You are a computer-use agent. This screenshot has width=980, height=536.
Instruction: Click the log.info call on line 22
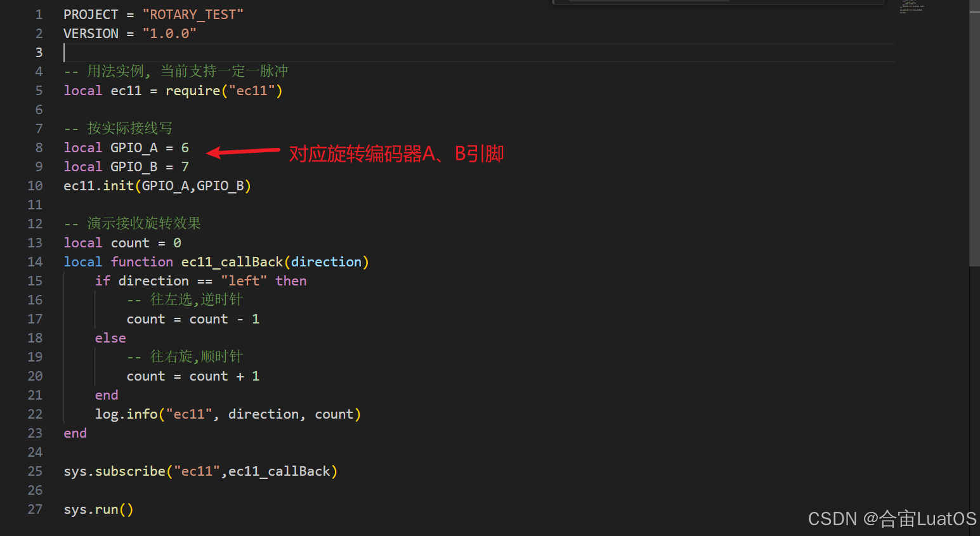pyautogui.click(x=228, y=414)
